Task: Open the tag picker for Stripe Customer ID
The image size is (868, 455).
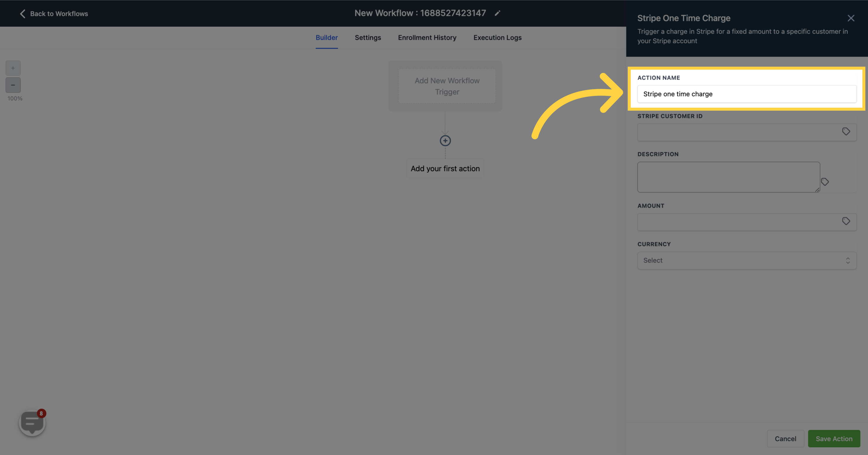Action: [x=846, y=131]
